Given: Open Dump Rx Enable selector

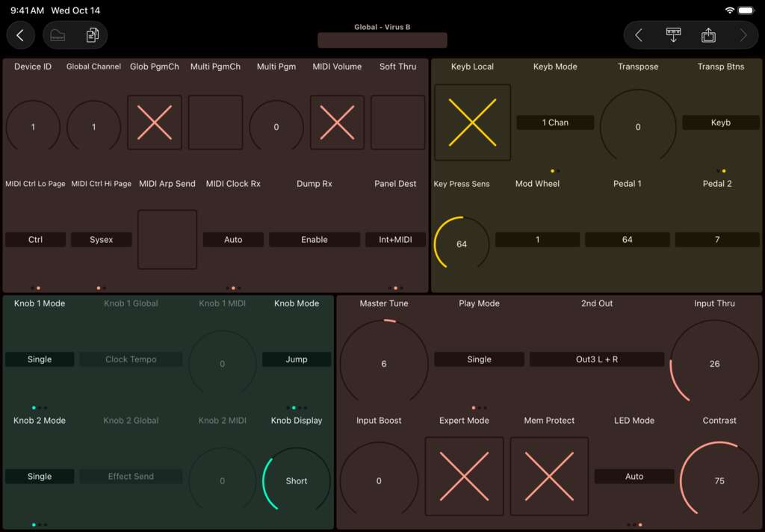Looking at the screenshot, I should click(315, 240).
